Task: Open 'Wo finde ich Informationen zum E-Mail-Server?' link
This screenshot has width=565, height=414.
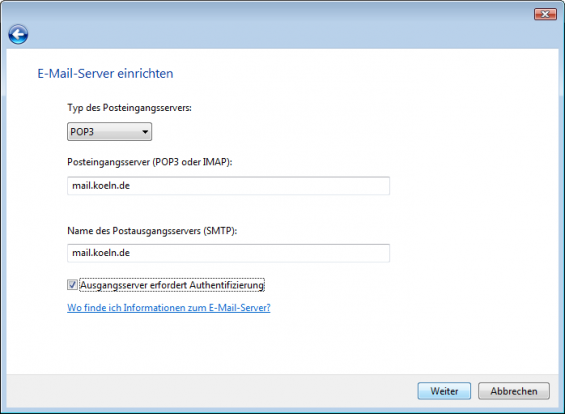Action: pyautogui.click(x=169, y=308)
